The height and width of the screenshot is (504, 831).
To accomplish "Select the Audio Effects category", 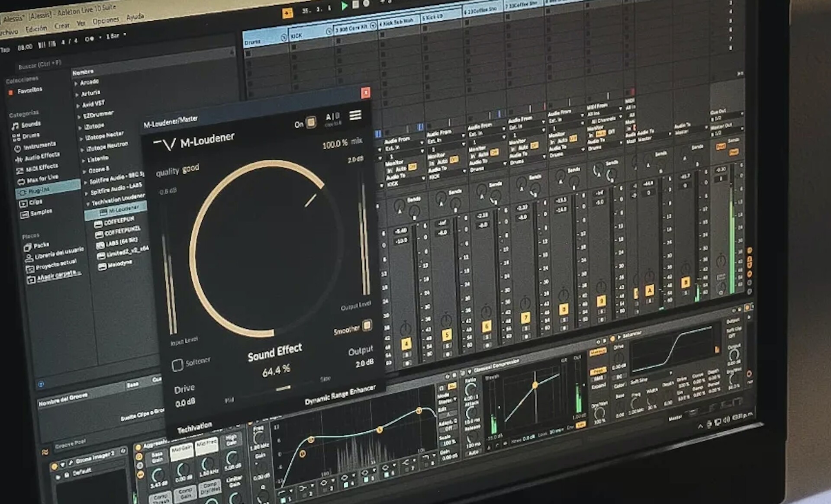I will (42, 157).
